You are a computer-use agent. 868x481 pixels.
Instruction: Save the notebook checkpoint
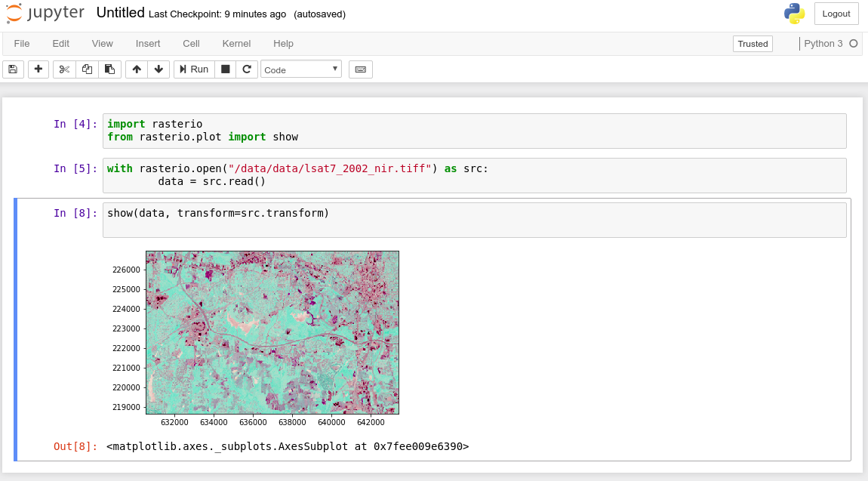tap(13, 69)
